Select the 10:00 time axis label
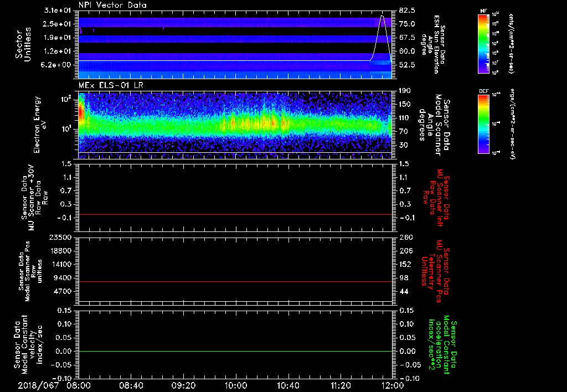 (236, 385)
